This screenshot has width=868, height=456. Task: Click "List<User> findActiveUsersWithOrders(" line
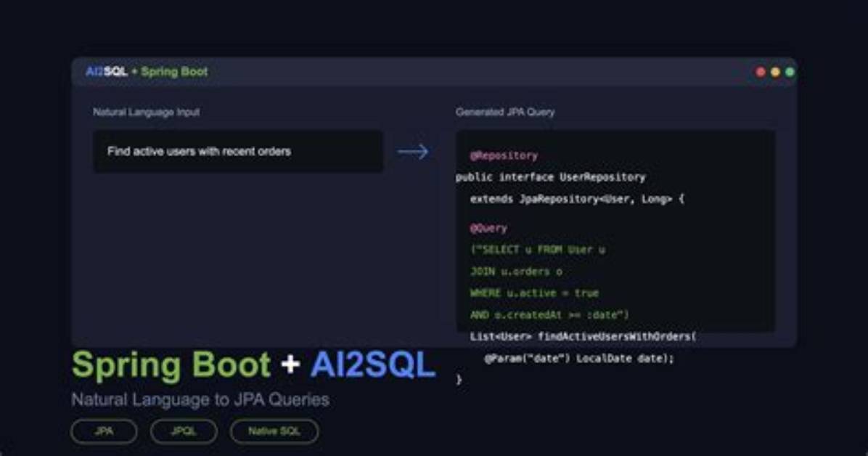coord(584,336)
